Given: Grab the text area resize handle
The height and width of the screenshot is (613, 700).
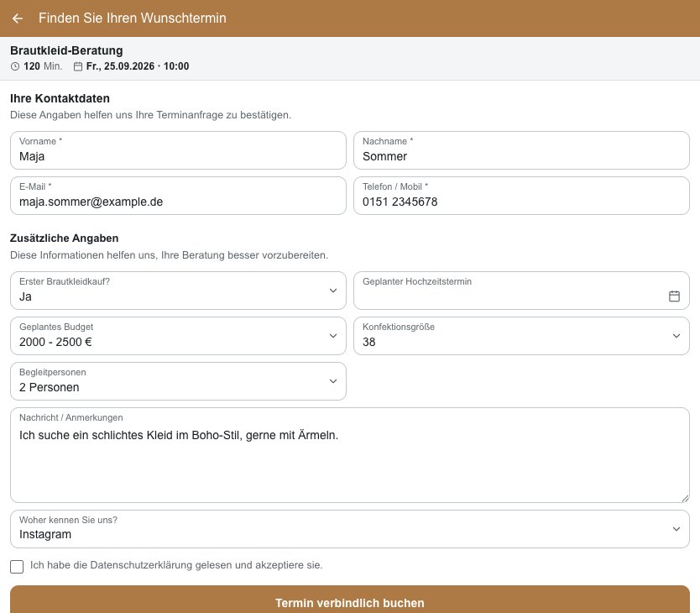Looking at the screenshot, I should [x=685, y=498].
